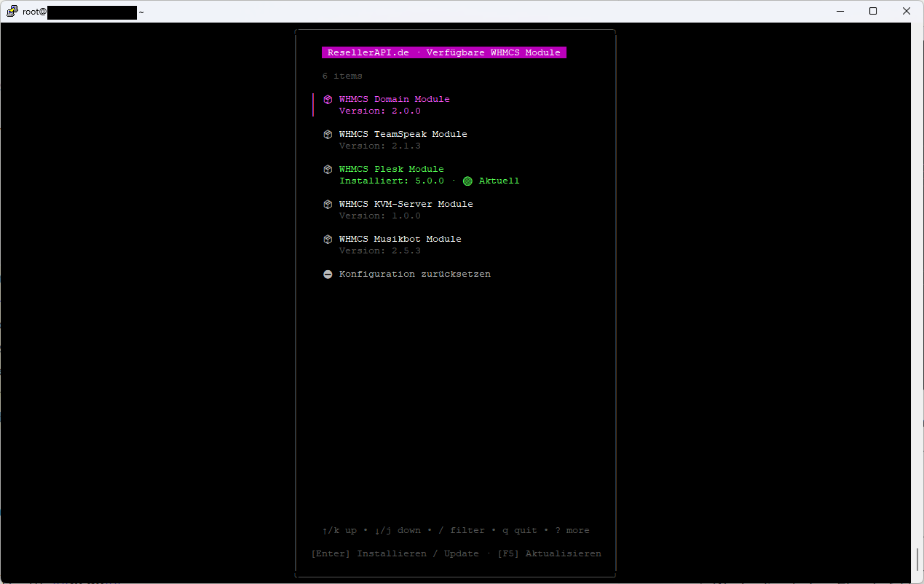The image size is (924, 584).
Task: Click the WHMCS Musikbot Module package icon
Action: pyautogui.click(x=328, y=239)
